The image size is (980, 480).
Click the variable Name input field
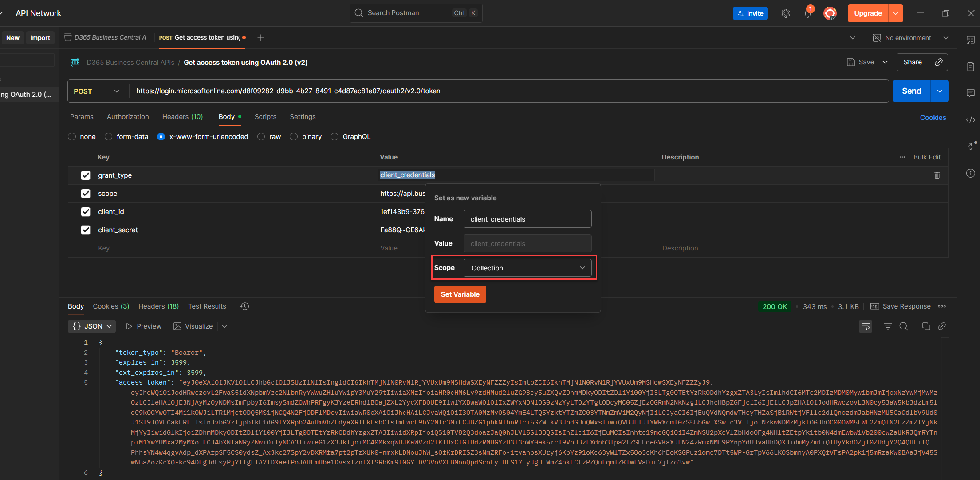(527, 219)
